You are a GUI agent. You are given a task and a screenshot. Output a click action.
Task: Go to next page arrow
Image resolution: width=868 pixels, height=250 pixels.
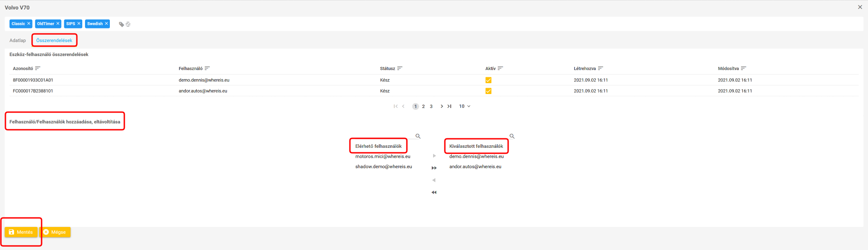click(x=442, y=106)
